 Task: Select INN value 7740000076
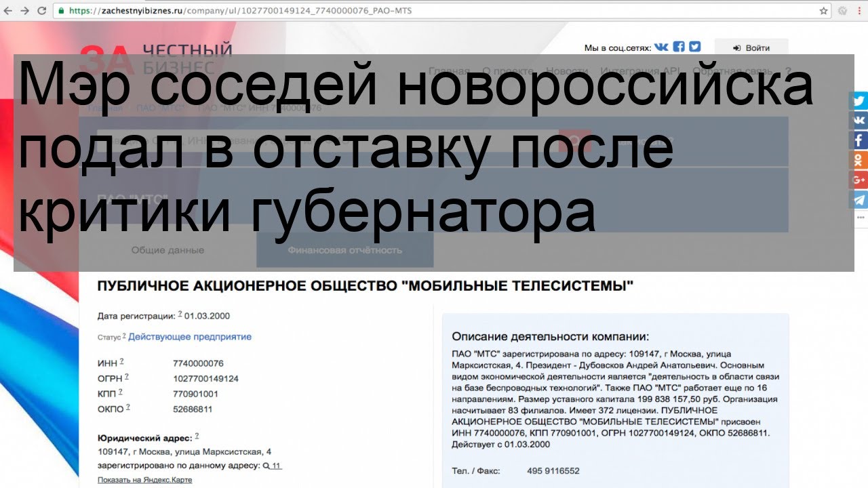198,363
